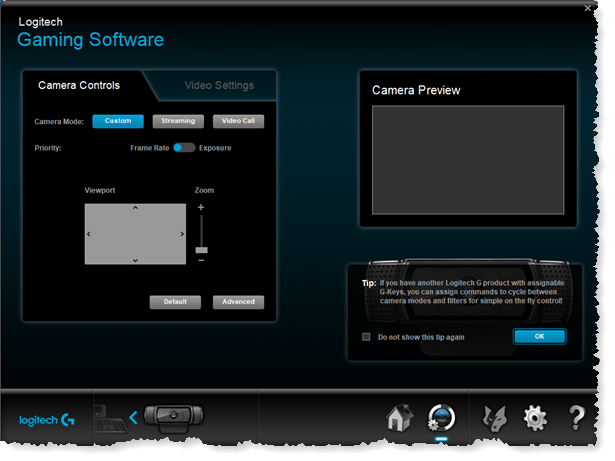This screenshot has width=615, height=461.
Task: Open the camera settings icon in bottom bar
Action: 441,418
